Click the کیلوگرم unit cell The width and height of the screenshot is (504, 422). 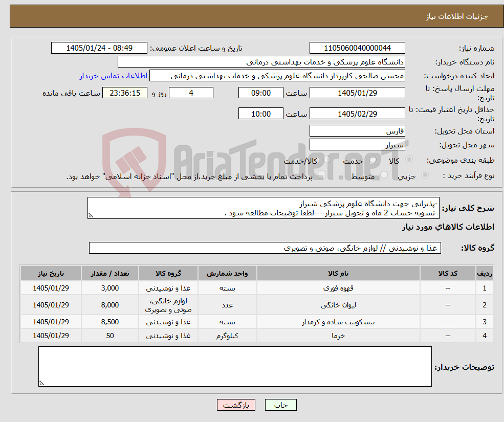[x=227, y=336]
